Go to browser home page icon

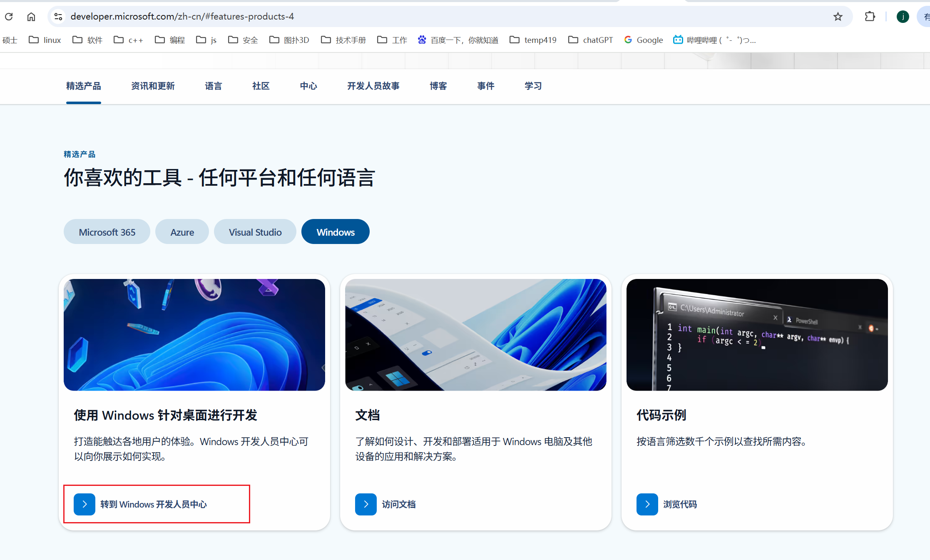(31, 17)
